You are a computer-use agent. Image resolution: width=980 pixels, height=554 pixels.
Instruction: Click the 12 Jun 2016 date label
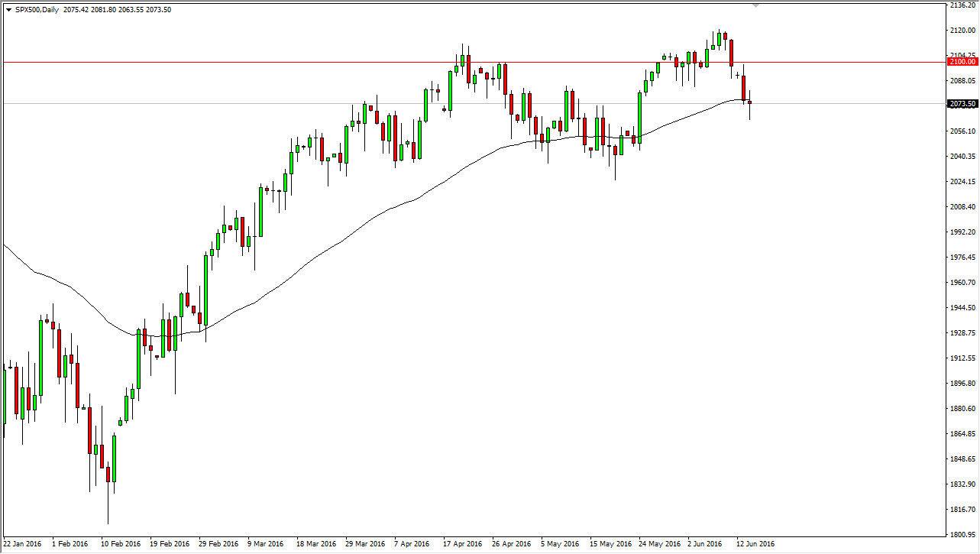click(756, 545)
